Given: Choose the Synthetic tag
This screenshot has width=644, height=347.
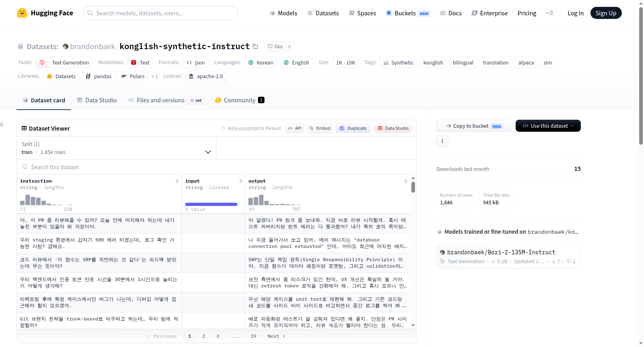Looking at the screenshot, I should 398,62.
